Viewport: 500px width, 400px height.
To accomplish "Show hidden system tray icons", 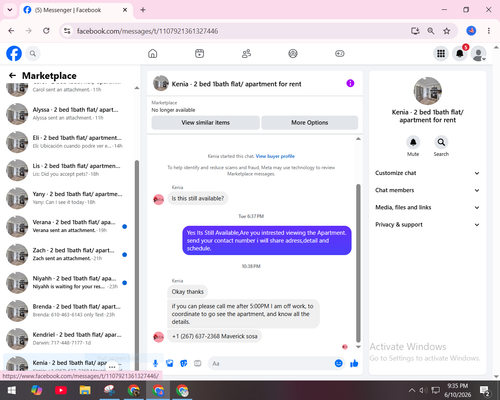I will (x=412, y=390).
